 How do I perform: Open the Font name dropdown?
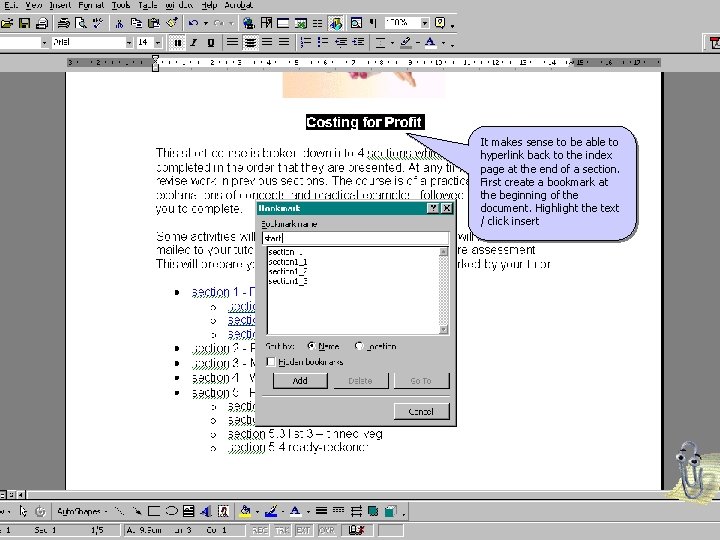pos(129,43)
